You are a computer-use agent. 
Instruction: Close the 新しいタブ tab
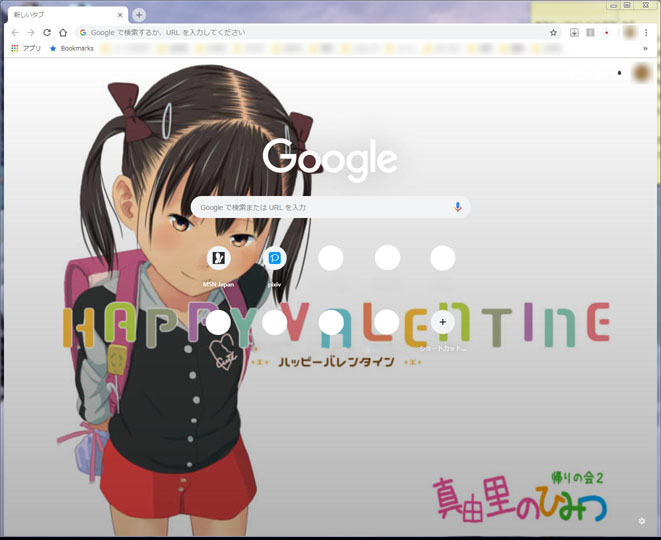point(120,15)
